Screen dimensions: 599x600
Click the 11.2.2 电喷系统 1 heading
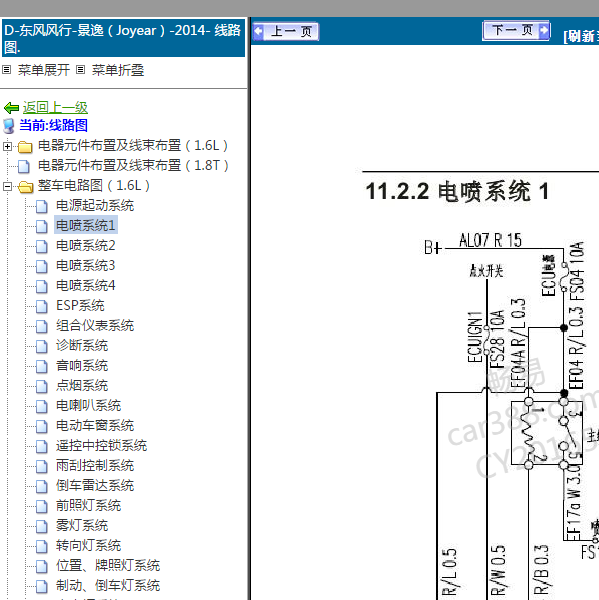click(457, 191)
